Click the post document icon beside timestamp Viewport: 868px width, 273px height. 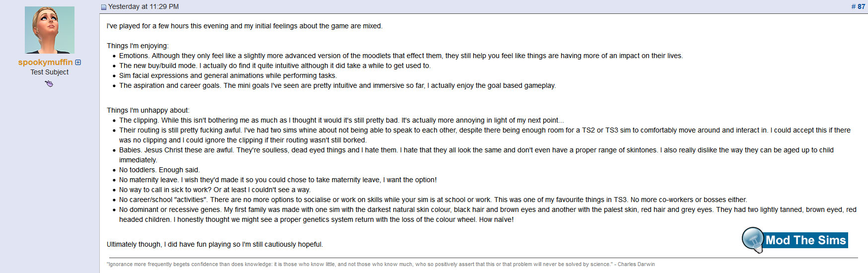click(104, 7)
